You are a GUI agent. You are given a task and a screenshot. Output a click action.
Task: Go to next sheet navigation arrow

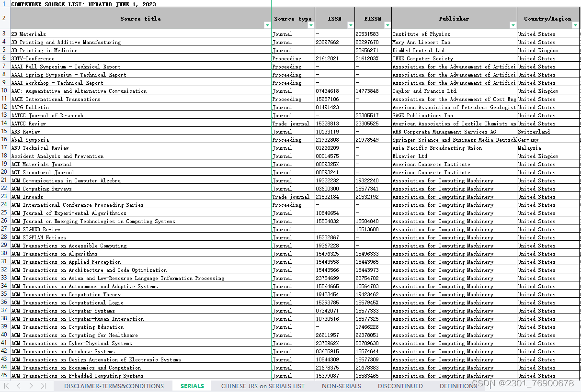pos(31,386)
